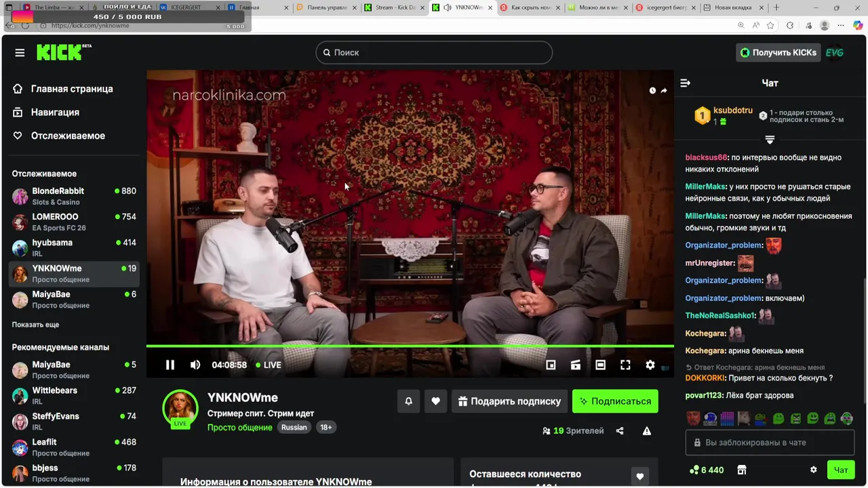Mute the stream volume speaker icon
Viewport: 868px width, 488px height.
[195, 365]
